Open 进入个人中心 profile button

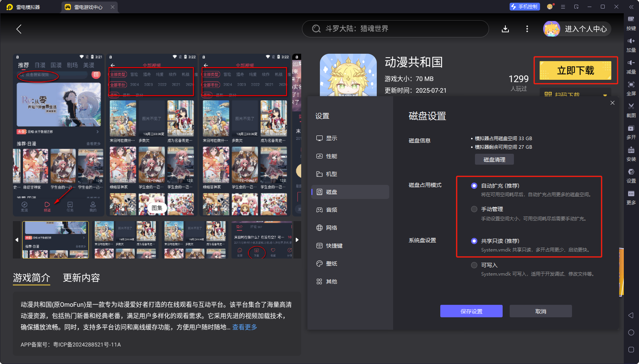pos(577,29)
